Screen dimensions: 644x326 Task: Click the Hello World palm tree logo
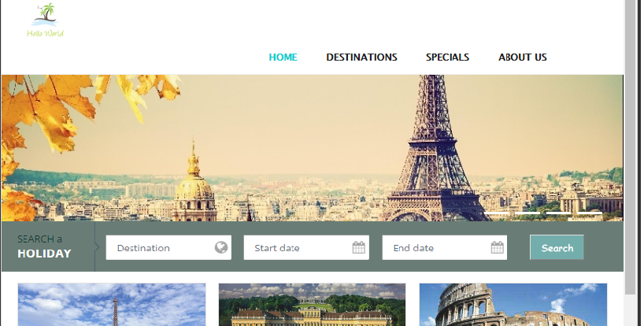[x=45, y=20]
